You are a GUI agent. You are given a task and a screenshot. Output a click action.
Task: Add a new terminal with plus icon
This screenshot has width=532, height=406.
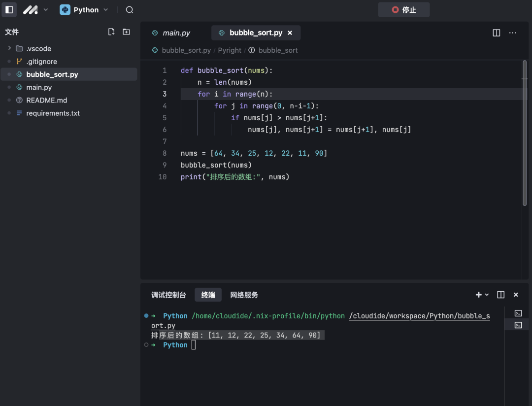click(478, 295)
